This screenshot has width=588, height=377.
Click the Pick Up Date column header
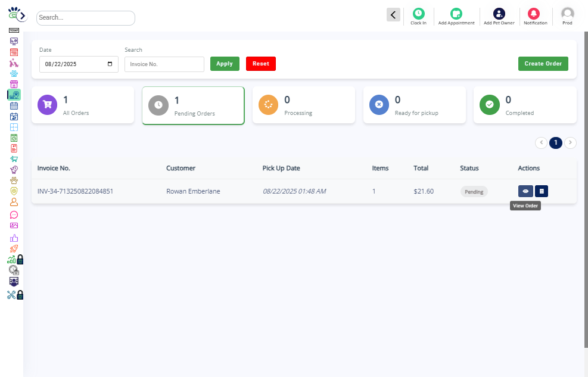pos(281,169)
